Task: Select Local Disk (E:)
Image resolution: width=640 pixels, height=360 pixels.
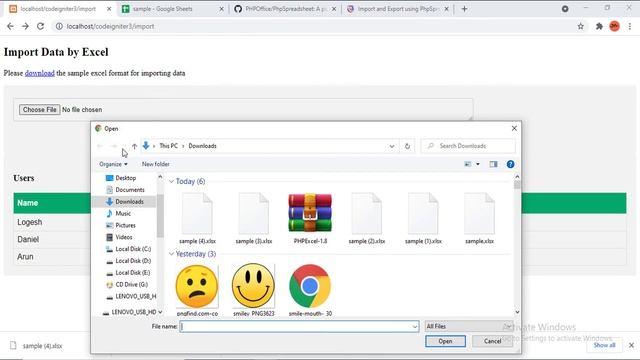Action: [x=133, y=273]
